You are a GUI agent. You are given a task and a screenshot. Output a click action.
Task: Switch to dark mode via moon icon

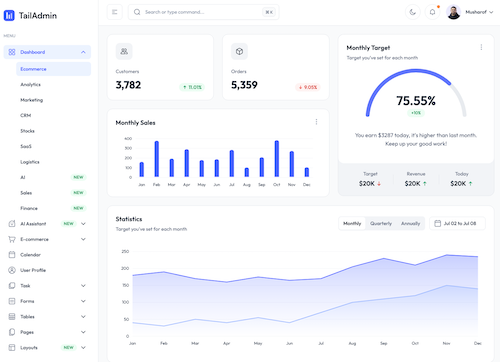tap(413, 12)
